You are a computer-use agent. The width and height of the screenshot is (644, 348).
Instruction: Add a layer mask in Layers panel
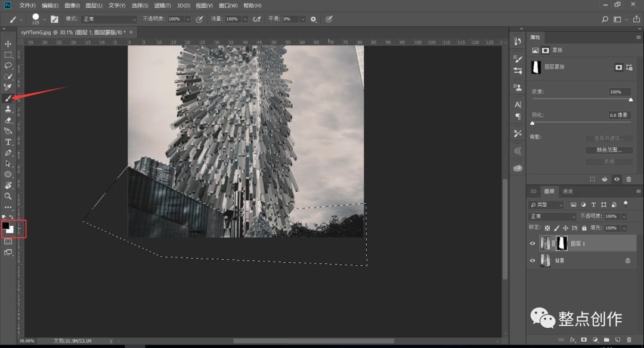pos(584,340)
